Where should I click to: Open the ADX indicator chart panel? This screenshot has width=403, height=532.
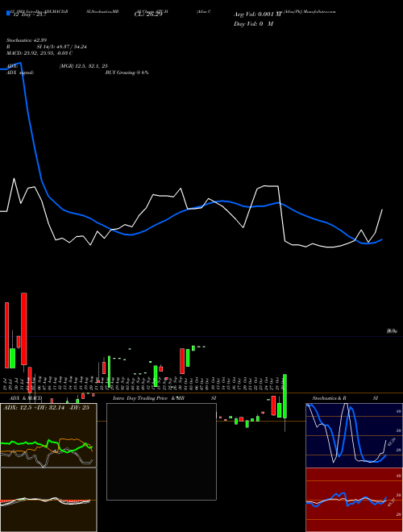[48, 435]
